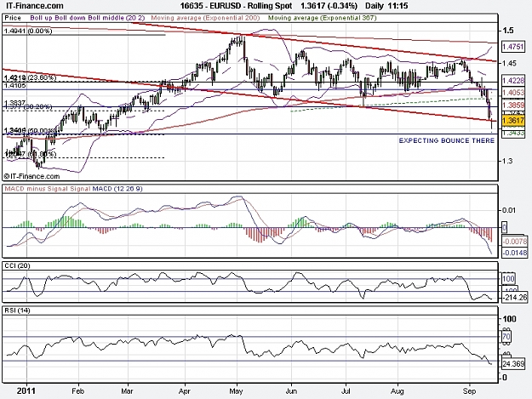Click the 1.45 price axis tick
This screenshot has width=532, height=399.
511,64
